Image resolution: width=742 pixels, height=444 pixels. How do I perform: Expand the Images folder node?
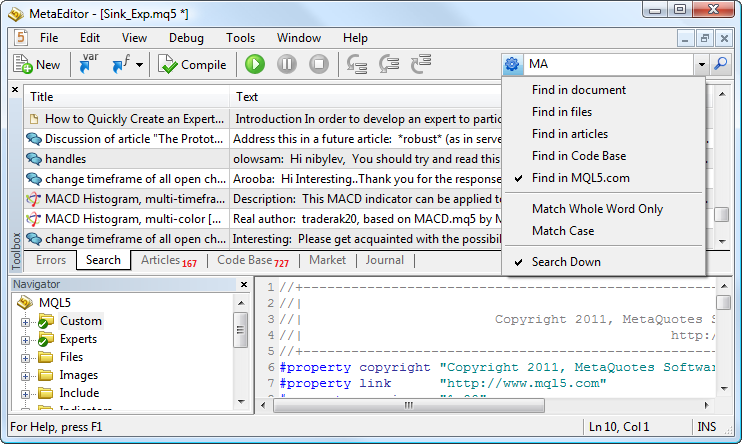click(x=26, y=376)
